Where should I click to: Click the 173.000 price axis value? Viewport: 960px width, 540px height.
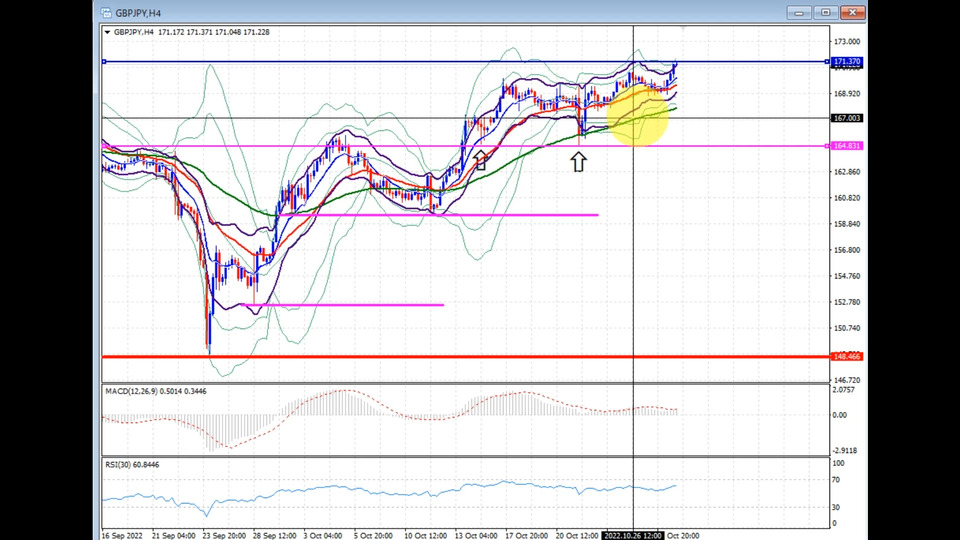[847, 42]
